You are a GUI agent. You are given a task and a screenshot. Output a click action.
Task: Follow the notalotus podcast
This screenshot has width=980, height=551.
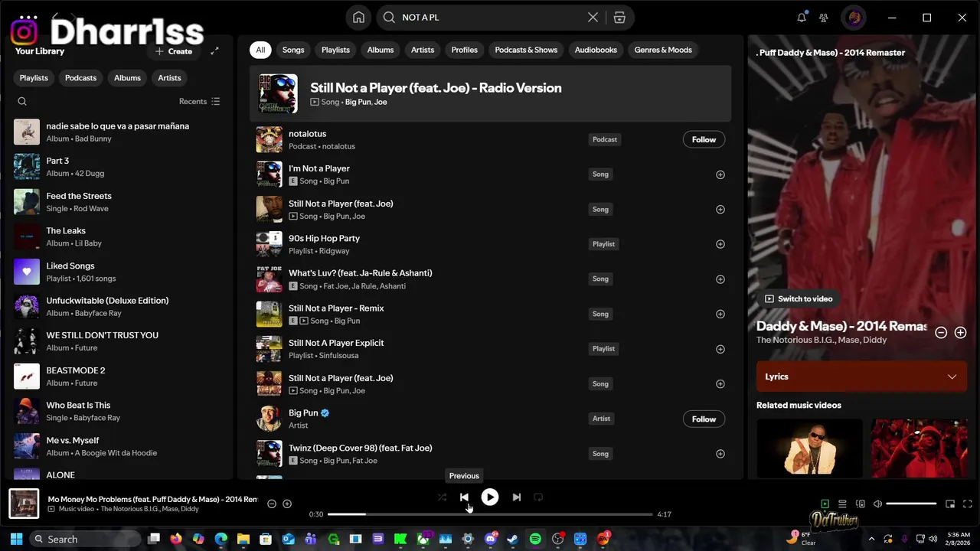(704, 139)
